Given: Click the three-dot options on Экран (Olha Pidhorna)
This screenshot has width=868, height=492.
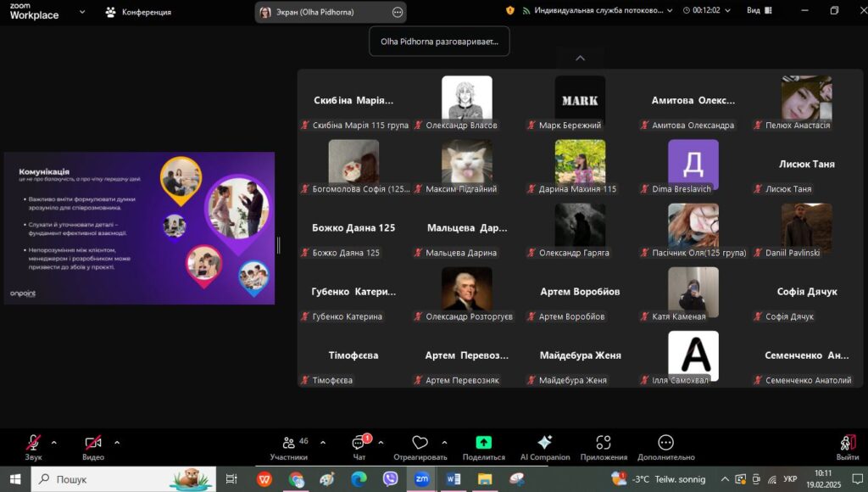Looking at the screenshot, I should tap(398, 12).
